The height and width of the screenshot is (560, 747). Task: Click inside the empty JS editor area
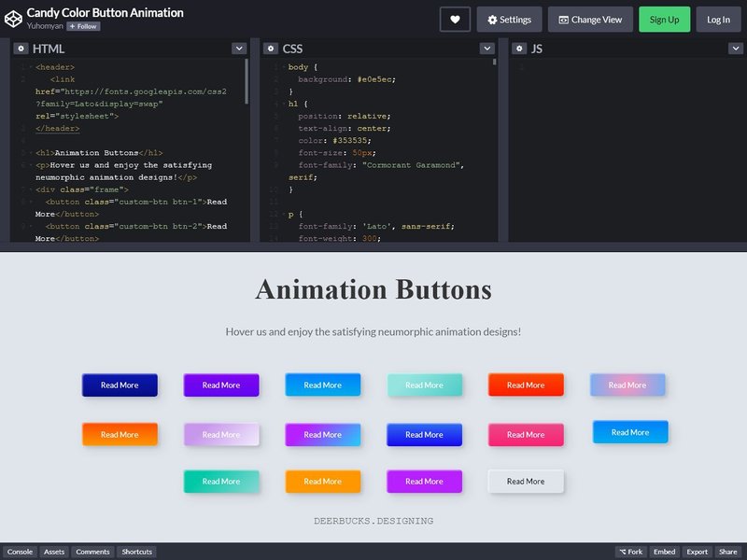(x=627, y=150)
